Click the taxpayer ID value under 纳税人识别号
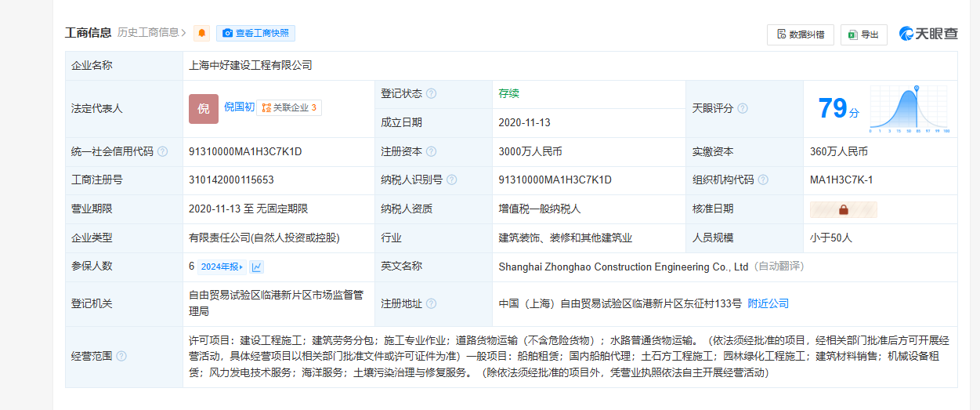Screen dimensions: 980x410 [555, 180]
